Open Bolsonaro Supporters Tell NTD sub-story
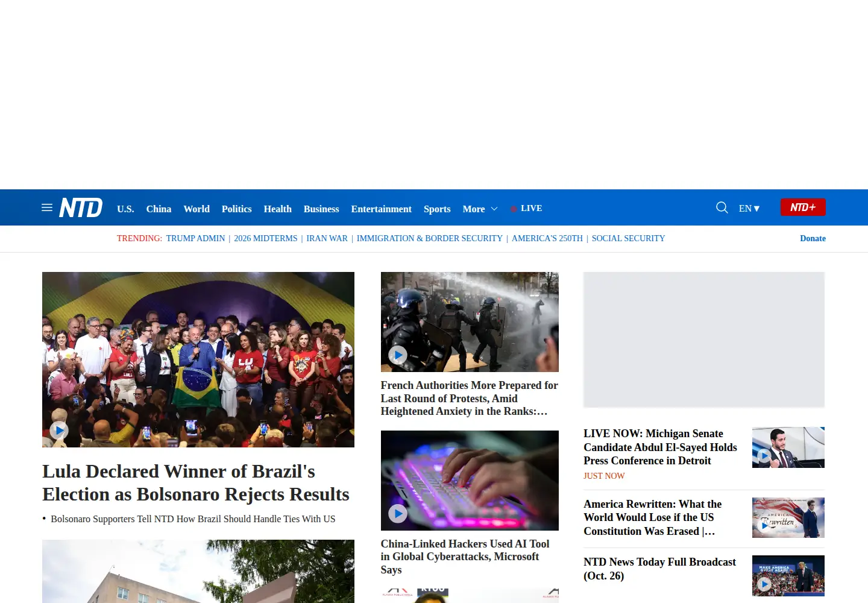This screenshot has height=603, width=868. [193, 519]
